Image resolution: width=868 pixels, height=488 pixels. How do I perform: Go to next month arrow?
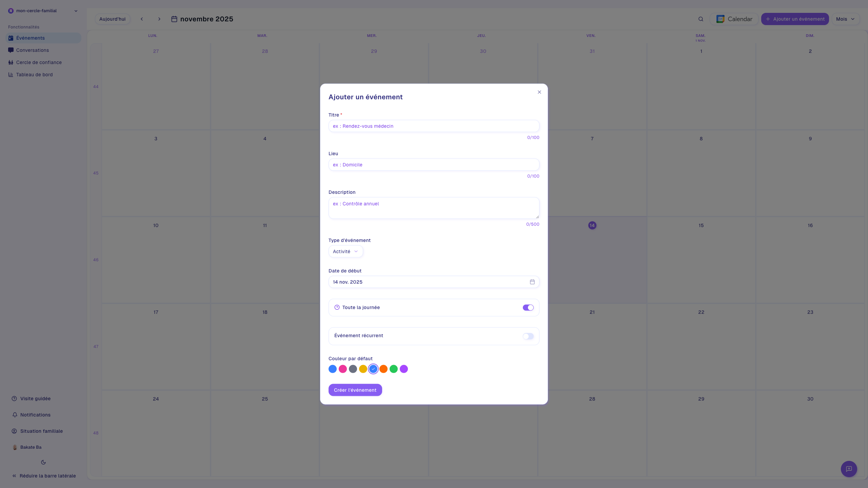coord(159,19)
